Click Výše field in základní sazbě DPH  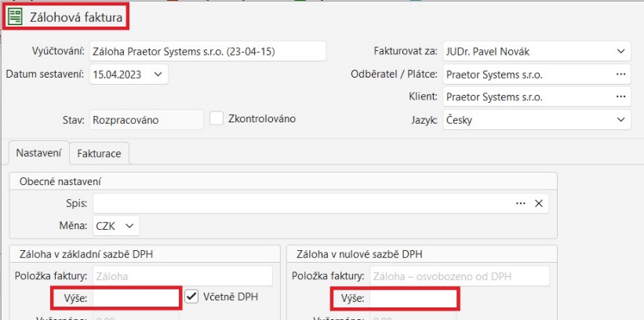tap(136, 298)
